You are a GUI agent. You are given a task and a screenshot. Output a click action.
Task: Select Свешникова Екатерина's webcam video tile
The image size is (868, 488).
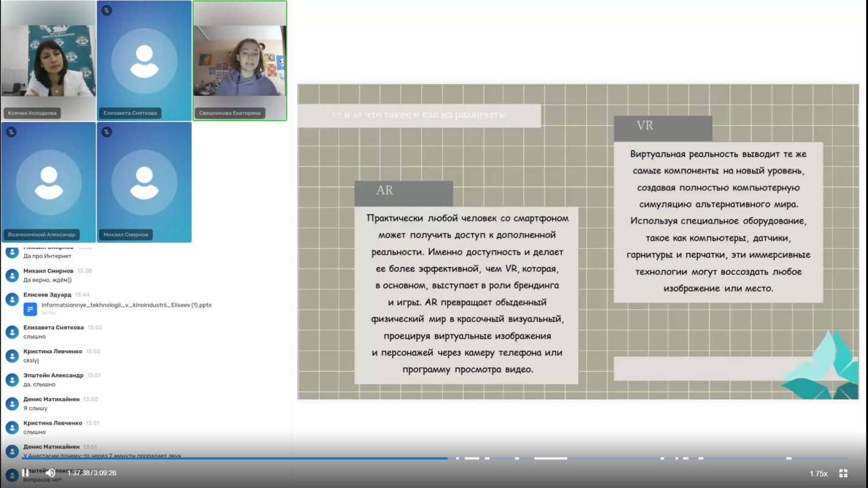pyautogui.click(x=239, y=61)
